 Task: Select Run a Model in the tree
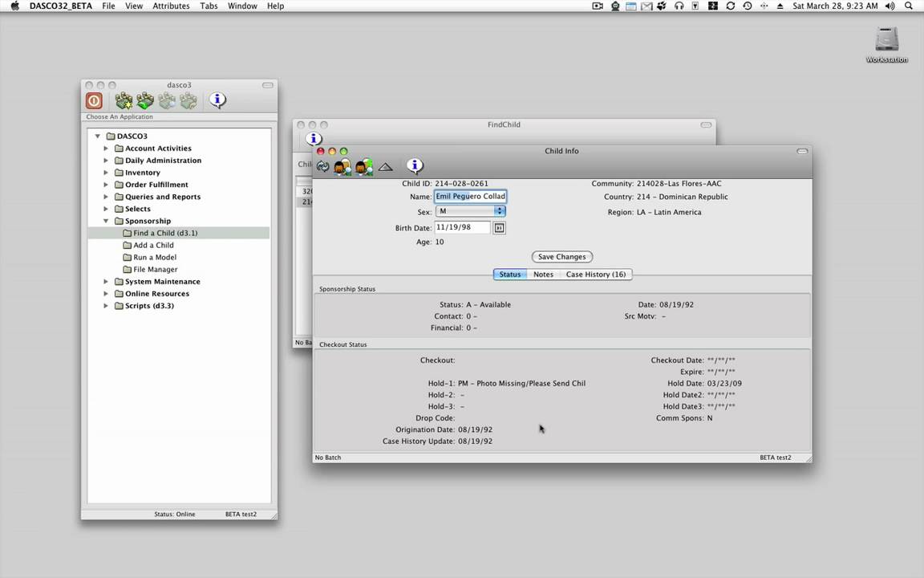[x=154, y=257]
